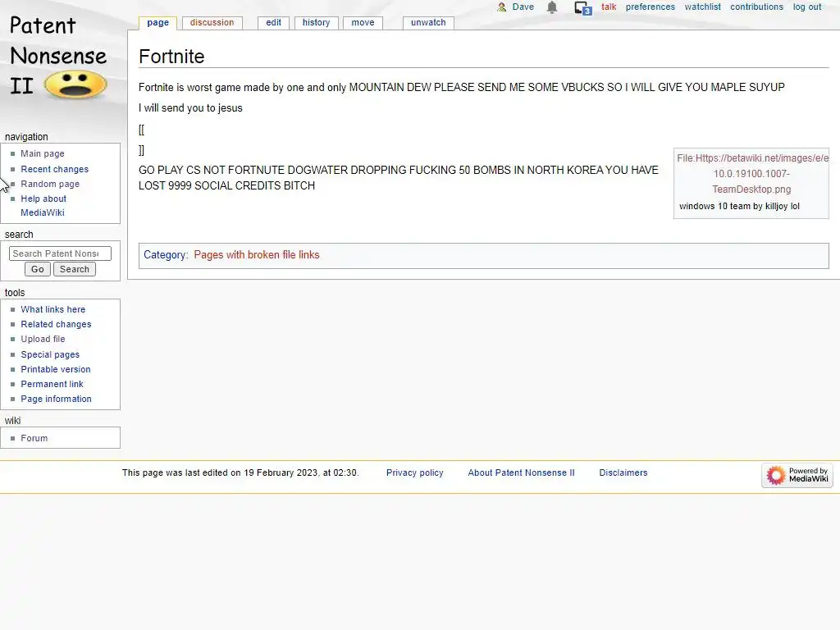Open the Dave user page link

point(523,7)
